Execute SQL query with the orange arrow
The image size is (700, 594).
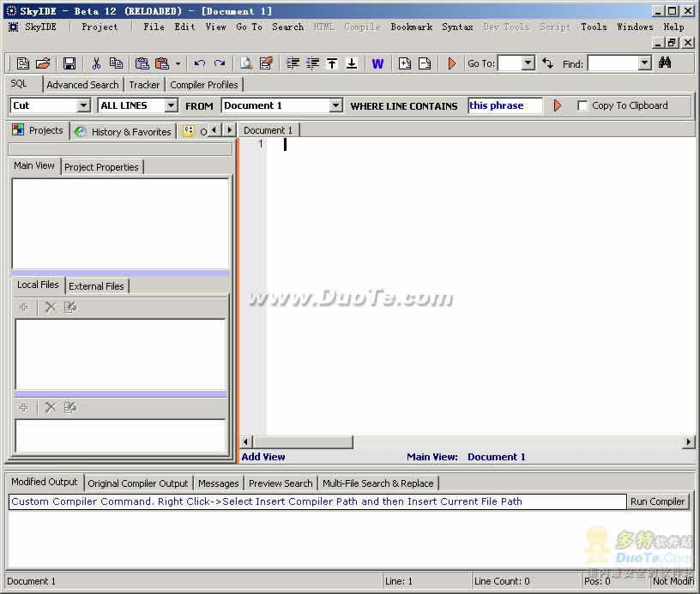[x=557, y=105]
